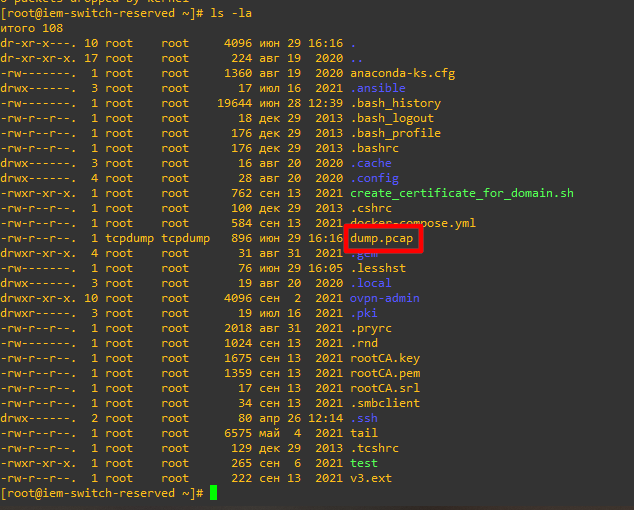Click the 19644 size of .bash_history
The width and height of the screenshot is (634, 510).
pos(235,103)
